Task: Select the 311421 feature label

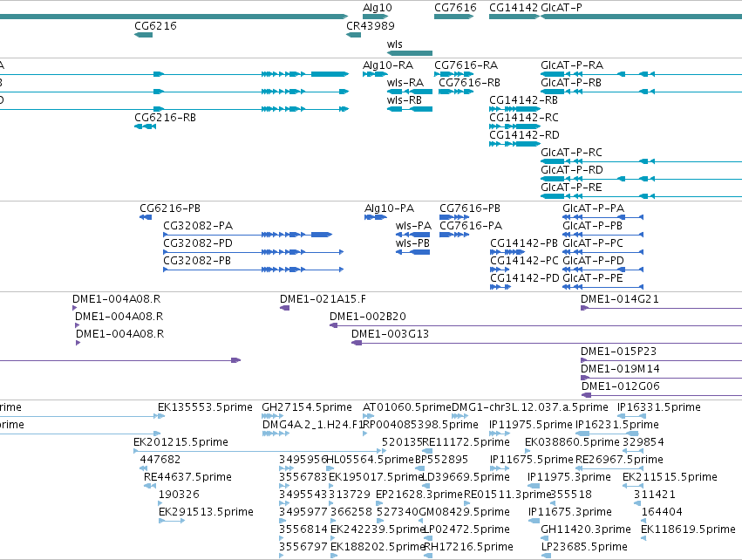Action: tap(655, 495)
